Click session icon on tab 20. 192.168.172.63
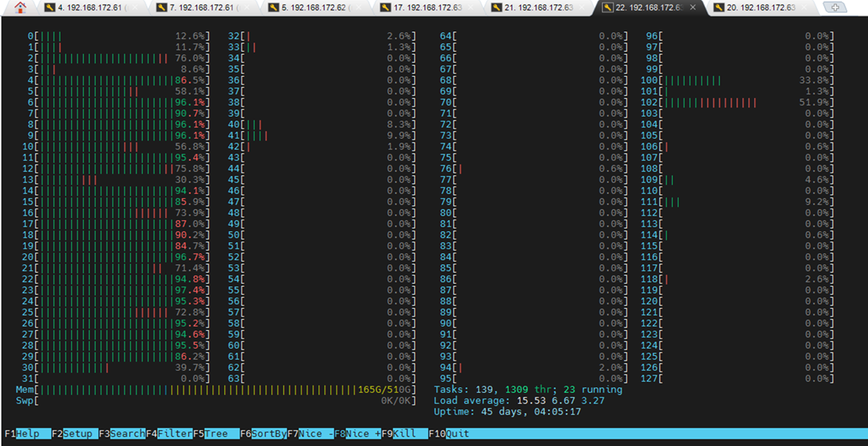The image size is (868, 446). [720, 8]
